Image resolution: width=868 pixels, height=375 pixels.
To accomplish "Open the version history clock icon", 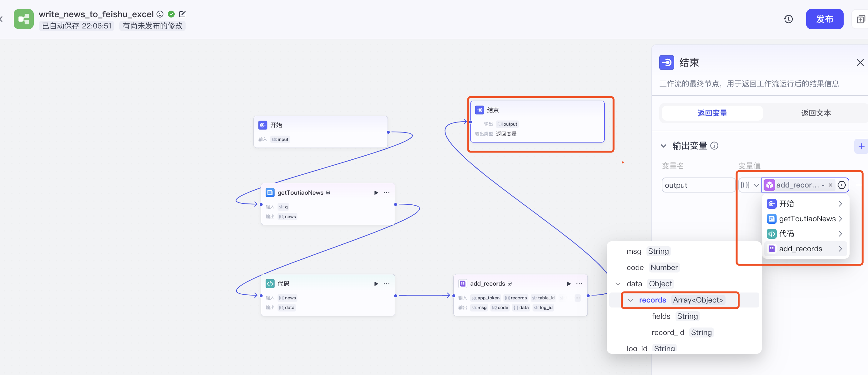I will click(788, 19).
